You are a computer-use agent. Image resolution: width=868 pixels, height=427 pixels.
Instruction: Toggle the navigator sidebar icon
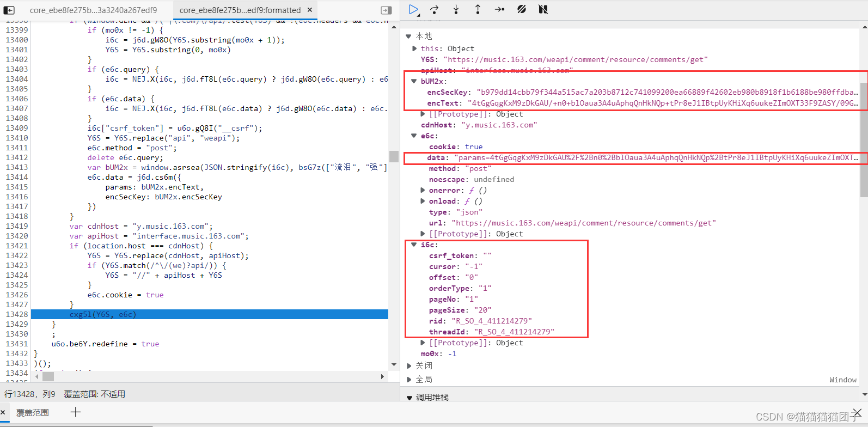[x=9, y=10]
